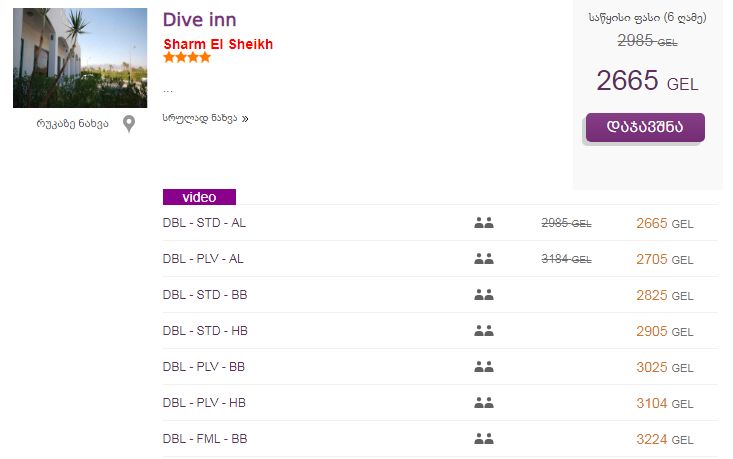The height and width of the screenshot is (459, 733).
Task: Click occupancy icon for DBL - PLV - BB
Action: 484,367
